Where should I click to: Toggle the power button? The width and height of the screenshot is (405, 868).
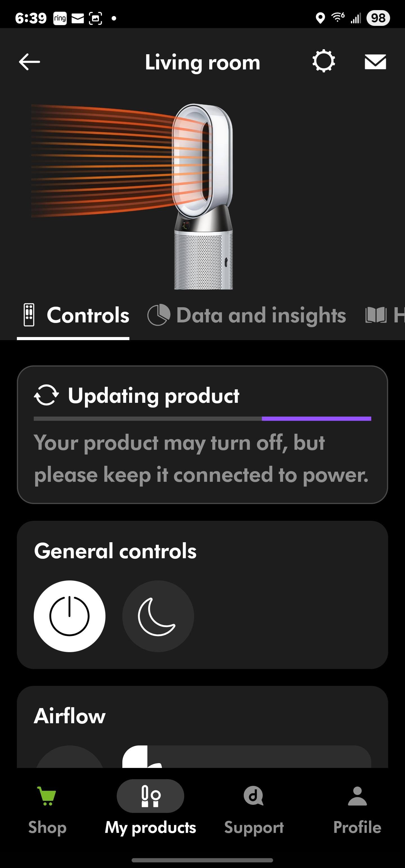[x=69, y=616]
